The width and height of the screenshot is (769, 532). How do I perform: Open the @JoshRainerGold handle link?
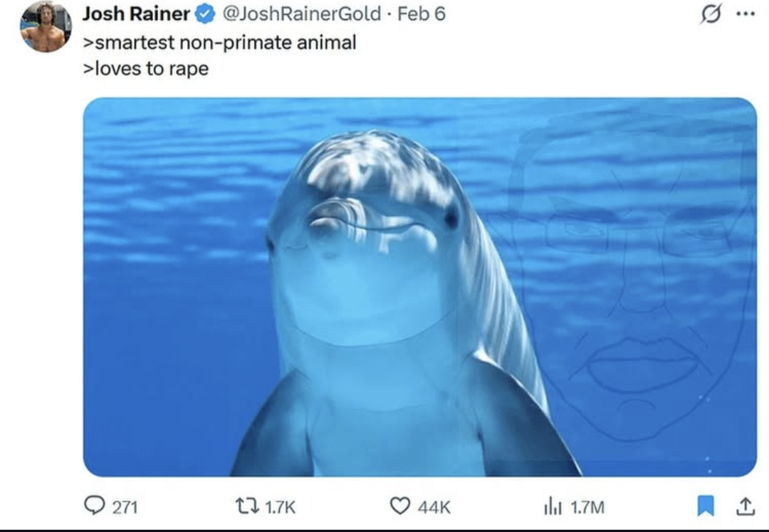302,14
